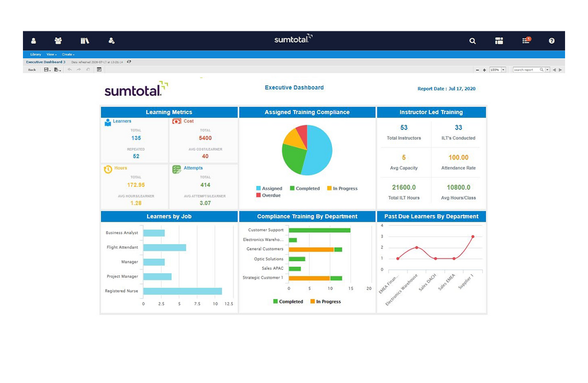Click the redo arrow in the toolbar
The image size is (588, 383).
pyautogui.click(x=79, y=70)
